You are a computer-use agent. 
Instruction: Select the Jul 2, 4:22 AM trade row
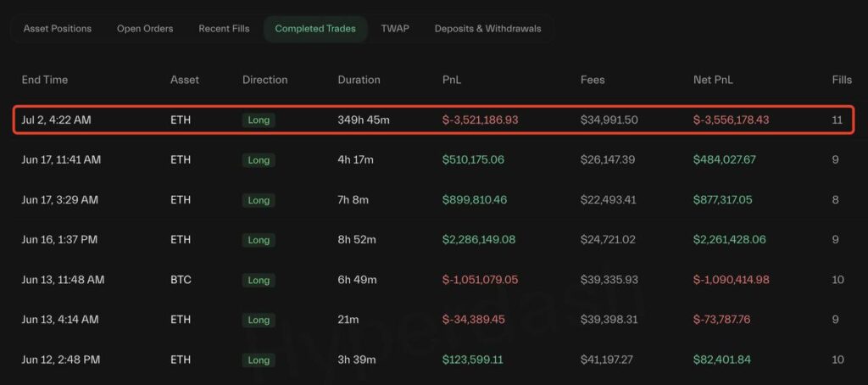432,120
